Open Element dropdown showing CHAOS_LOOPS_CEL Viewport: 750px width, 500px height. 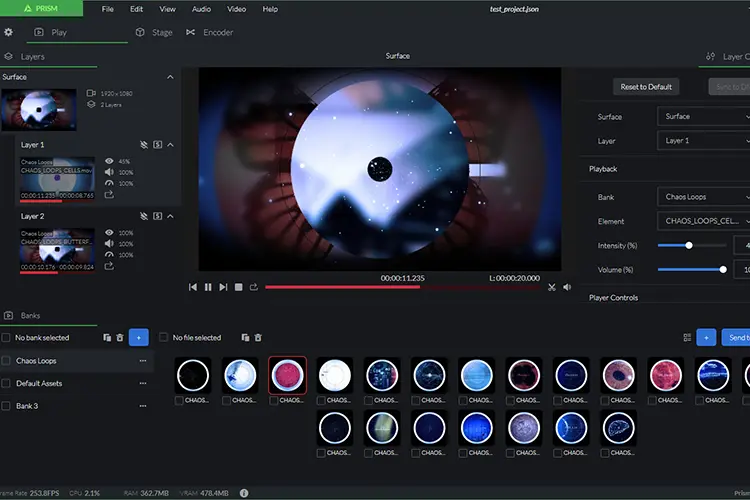(704, 221)
